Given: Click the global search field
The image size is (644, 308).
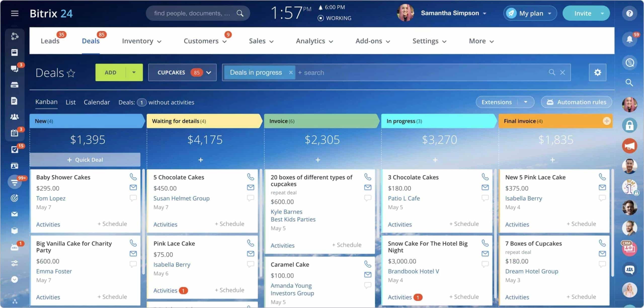Looking at the screenshot, I should [x=198, y=13].
